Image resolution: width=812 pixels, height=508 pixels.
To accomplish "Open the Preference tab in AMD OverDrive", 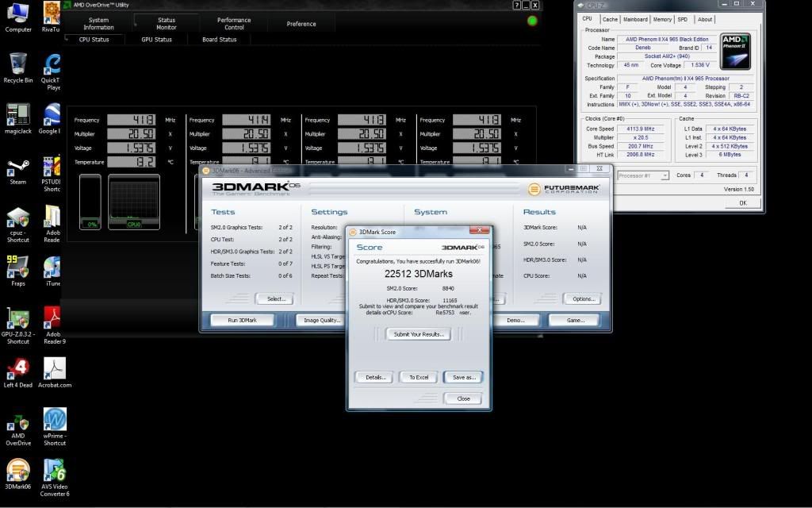I will 301,24.
